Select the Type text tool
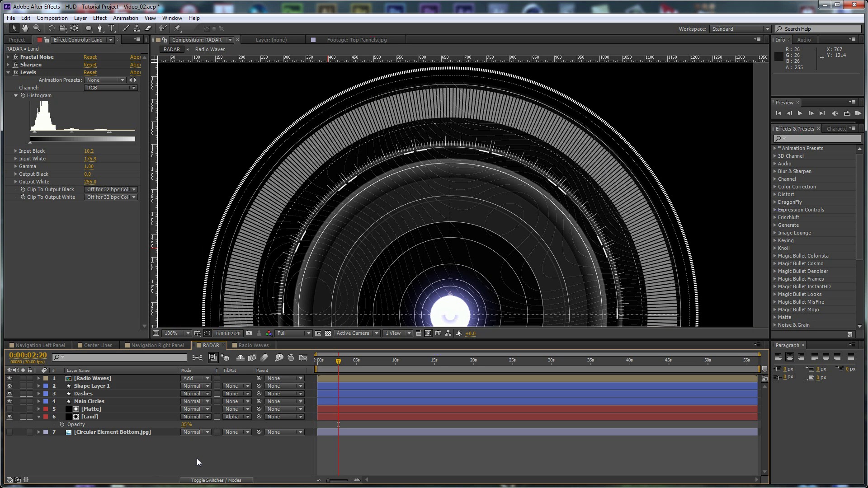 coord(111,28)
